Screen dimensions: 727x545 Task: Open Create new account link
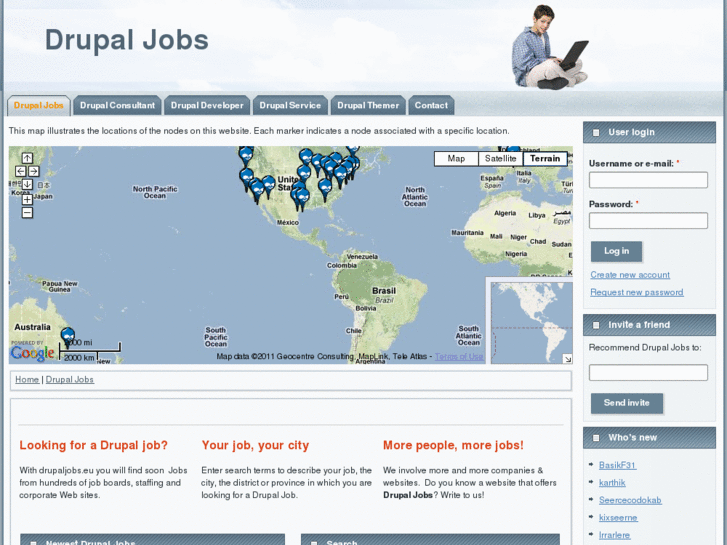pos(630,275)
